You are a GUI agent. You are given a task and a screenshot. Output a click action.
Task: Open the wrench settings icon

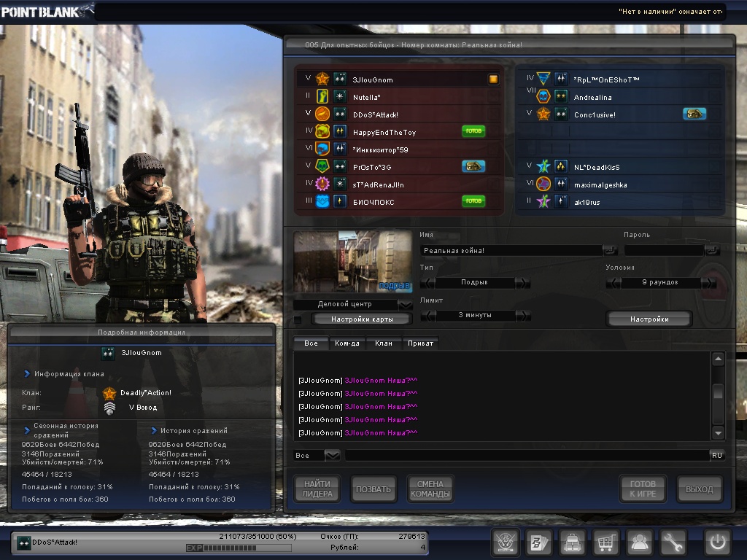click(674, 542)
